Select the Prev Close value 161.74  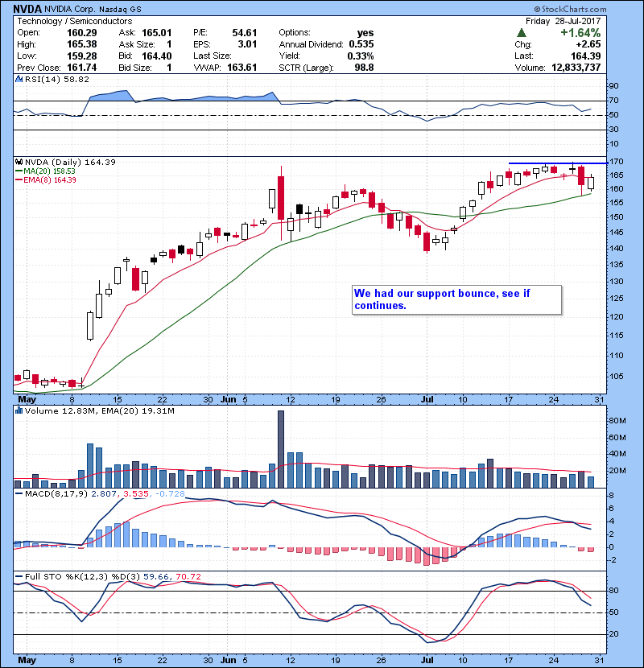click(x=82, y=68)
